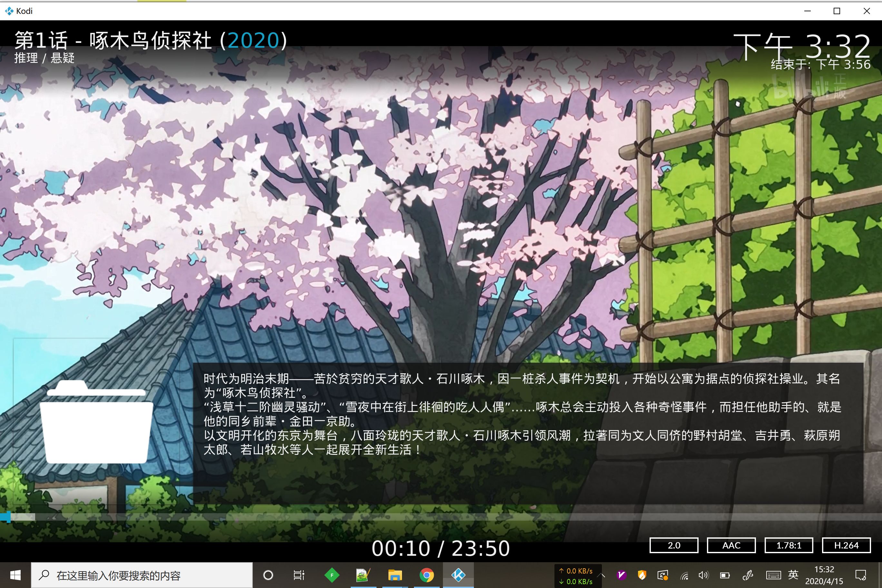This screenshot has width=882, height=588.
Task: Click the Kodi taskbar button
Action: click(x=458, y=575)
